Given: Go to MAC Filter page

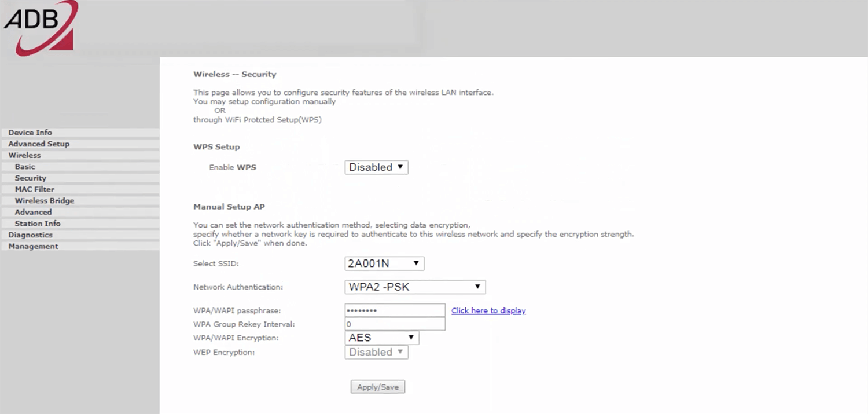Looking at the screenshot, I should [x=34, y=189].
